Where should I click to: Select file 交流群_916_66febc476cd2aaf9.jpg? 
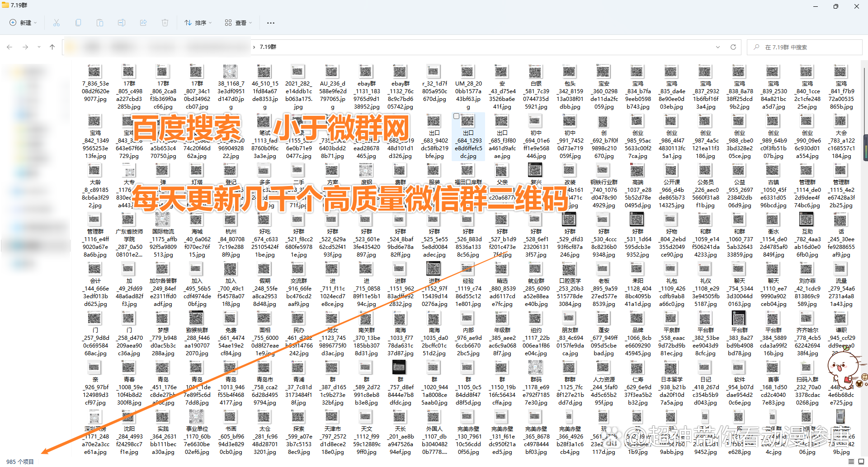point(299,285)
